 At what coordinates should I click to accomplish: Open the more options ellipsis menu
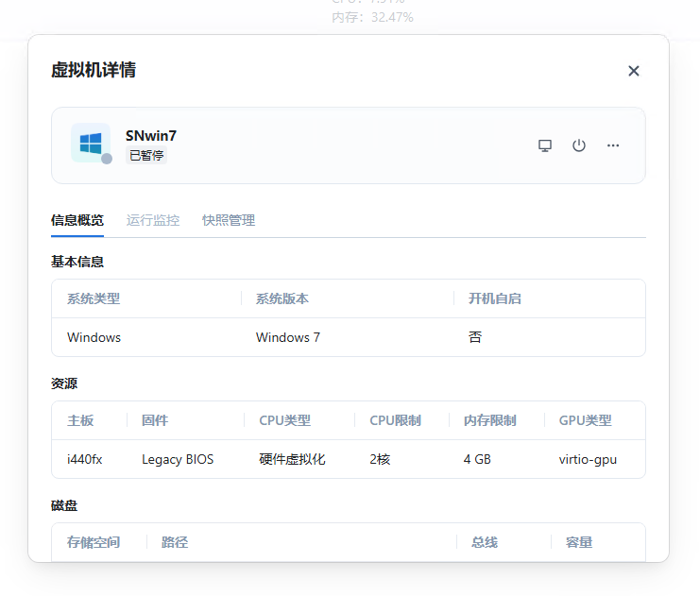tap(613, 145)
